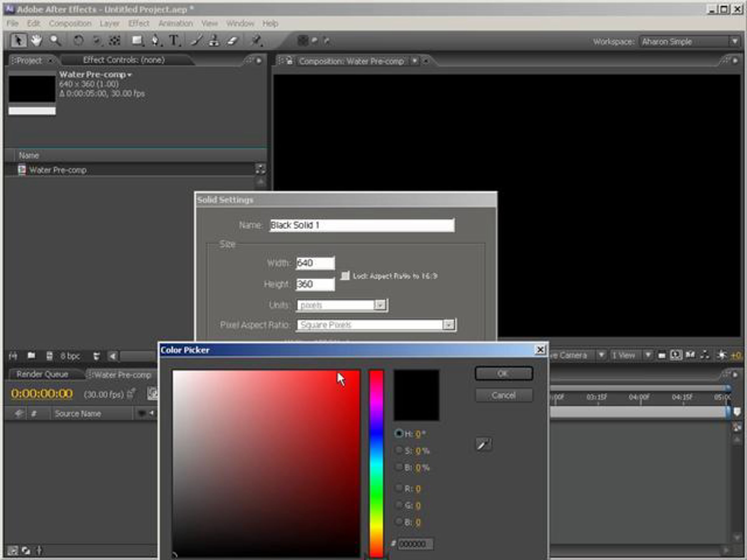The height and width of the screenshot is (560, 747).
Task: Select the Rotation tool
Action: [78, 41]
